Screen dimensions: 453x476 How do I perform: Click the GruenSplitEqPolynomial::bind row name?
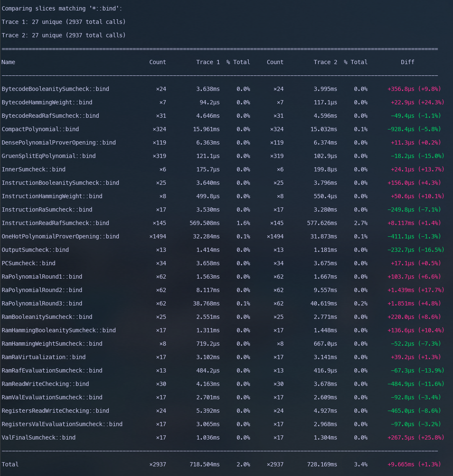49,156
